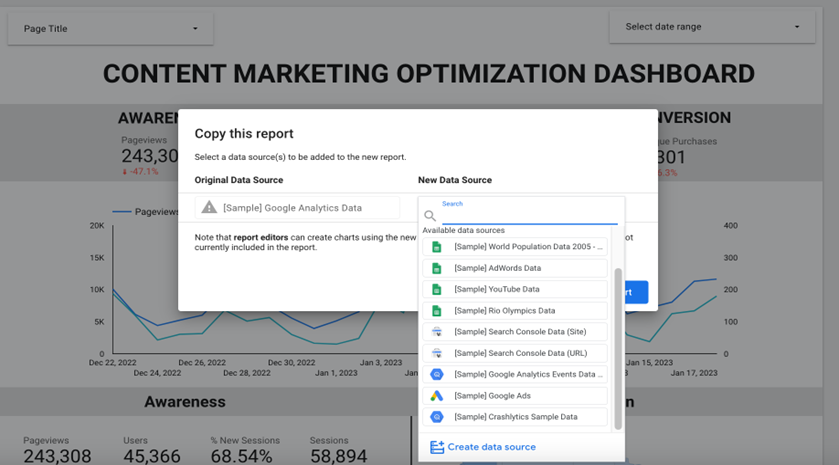839x465 pixels.
Task: Click the magnifier search icon in data source list
Action: pos(430,215)
